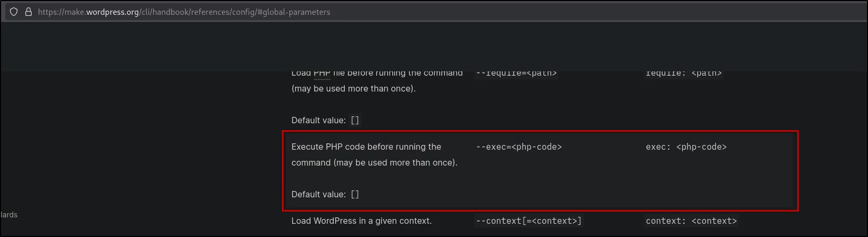Image resolution: width=868 pixels, height=237 pixels.
Task: Click the URL address bar
Action: (x=436, y=12)
